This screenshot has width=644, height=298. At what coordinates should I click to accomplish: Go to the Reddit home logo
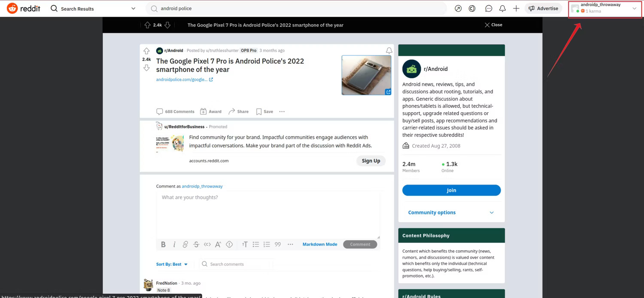24,8
